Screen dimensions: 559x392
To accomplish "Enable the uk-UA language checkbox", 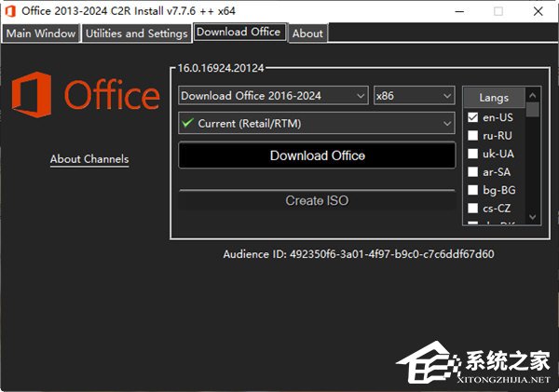I will coord(472,154).
